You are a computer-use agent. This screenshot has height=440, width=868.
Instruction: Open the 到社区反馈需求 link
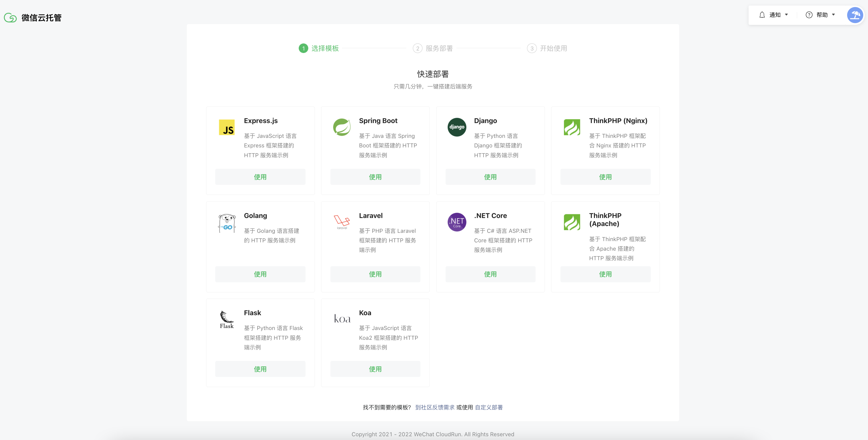point(435,407)
